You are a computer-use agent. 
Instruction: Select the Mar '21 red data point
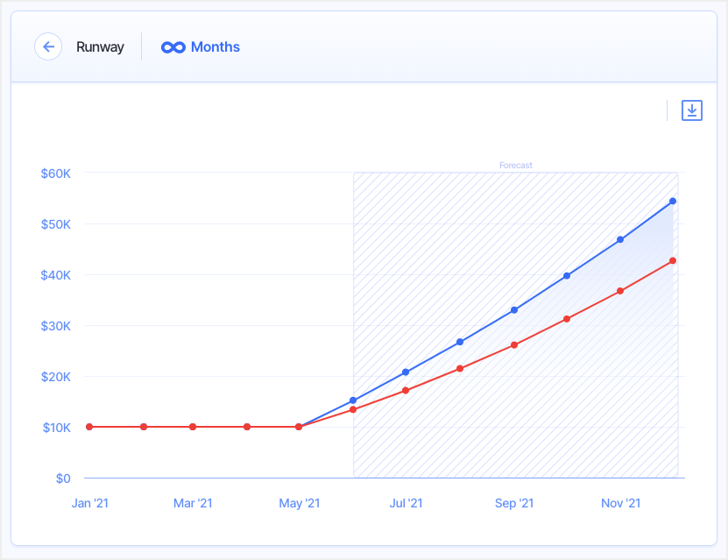coord(193,427)
